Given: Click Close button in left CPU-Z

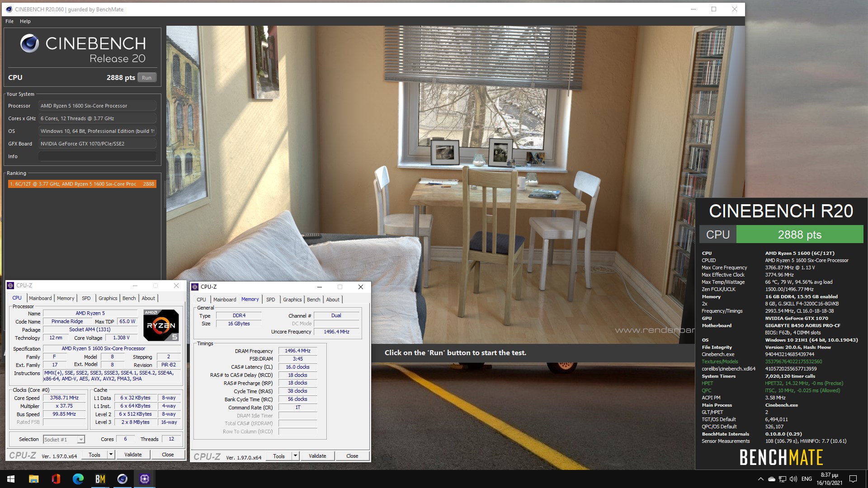Looking at the screenshot, I should 168,455.
